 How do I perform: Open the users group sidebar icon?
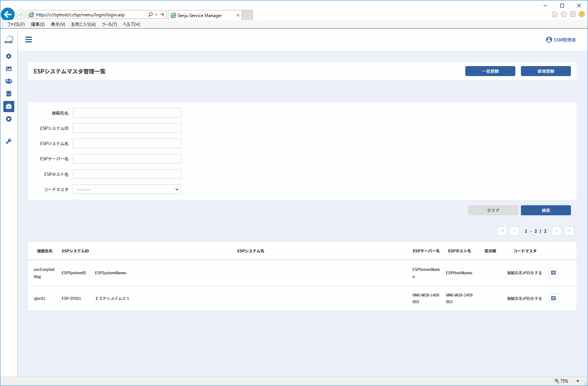pyautogui.click(x=9, y=81)
